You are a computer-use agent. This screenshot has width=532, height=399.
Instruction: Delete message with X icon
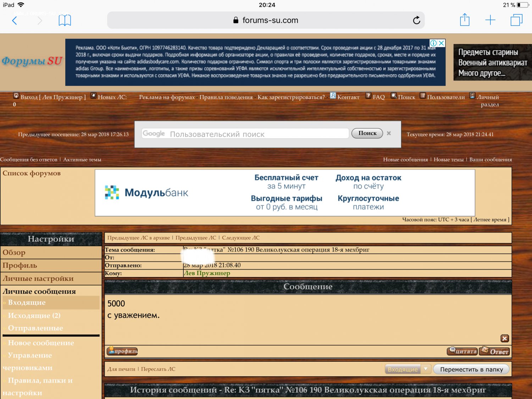point(504,338)
